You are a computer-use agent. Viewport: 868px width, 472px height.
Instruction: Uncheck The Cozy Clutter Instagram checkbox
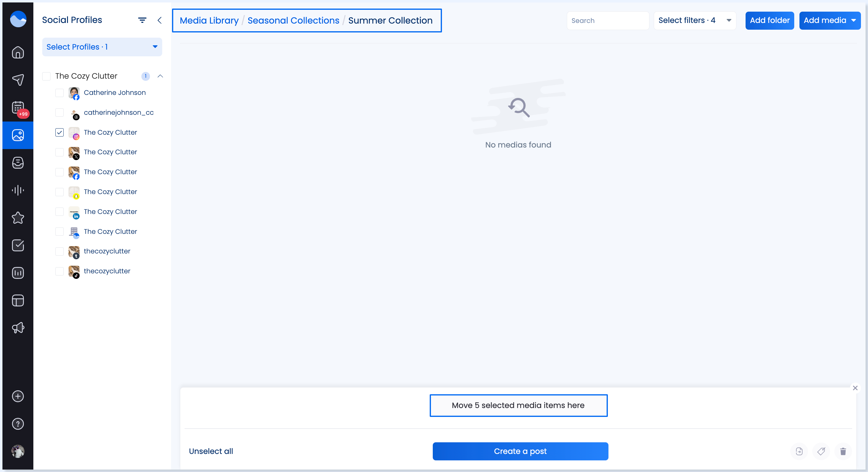pos(59,133)
